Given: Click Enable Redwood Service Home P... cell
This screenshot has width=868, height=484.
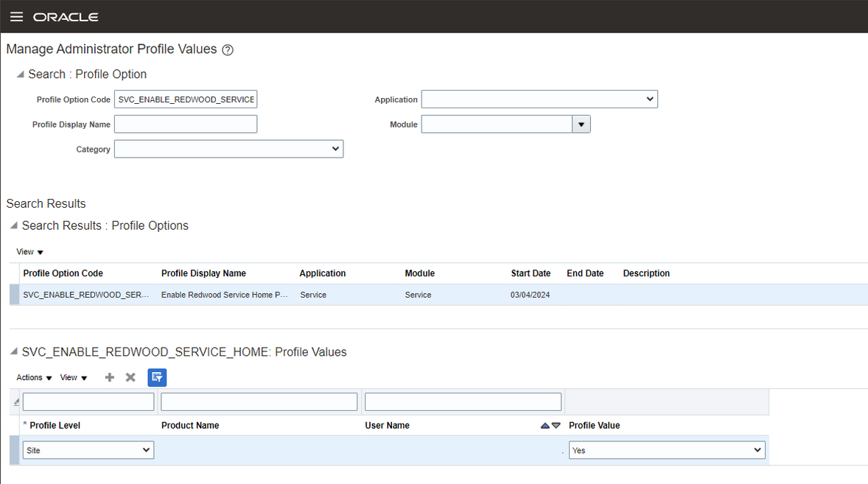Looking at the screenshot, I should pyautogui.click(x=224, y=295).
